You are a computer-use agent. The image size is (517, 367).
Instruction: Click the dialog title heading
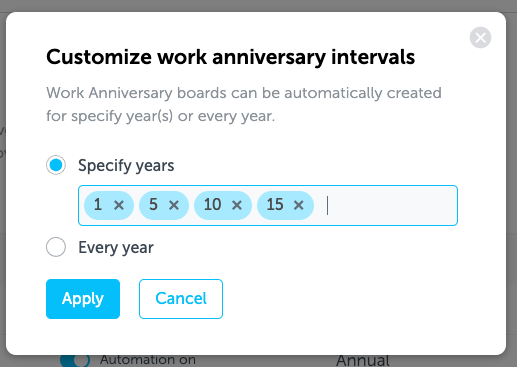click(231, 57)
